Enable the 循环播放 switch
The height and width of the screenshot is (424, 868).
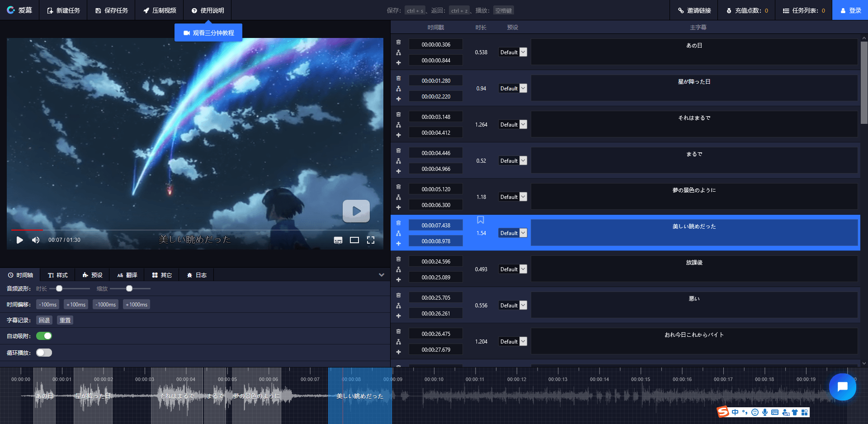point(44,353)
